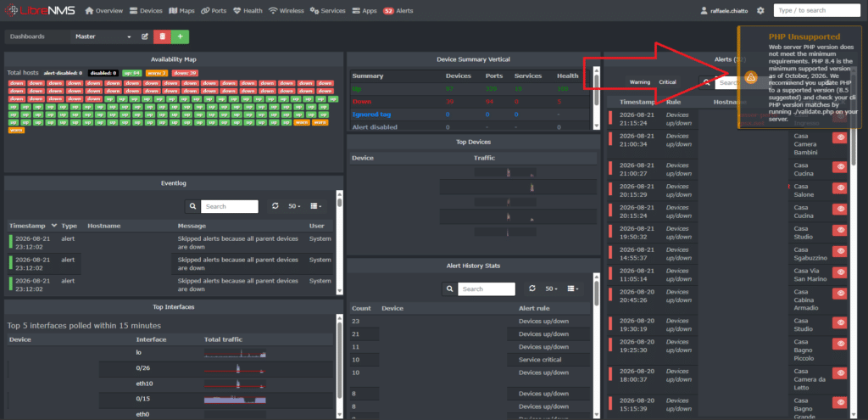Screen dimensions: 868x420
Task: Sort Eventlog by the Timestamp column arrow
Action: (53, 226)
